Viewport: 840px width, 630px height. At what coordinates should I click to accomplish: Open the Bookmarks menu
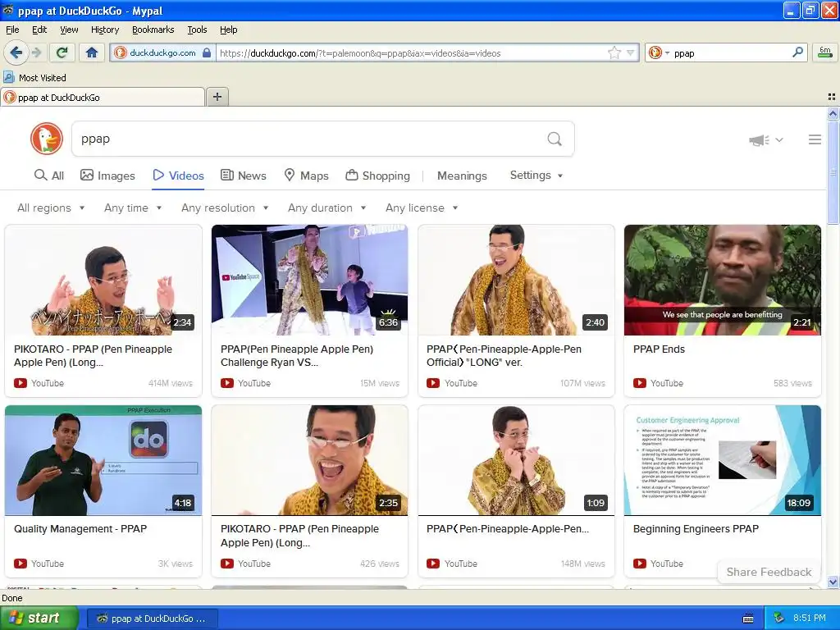(x=153, y=30)
